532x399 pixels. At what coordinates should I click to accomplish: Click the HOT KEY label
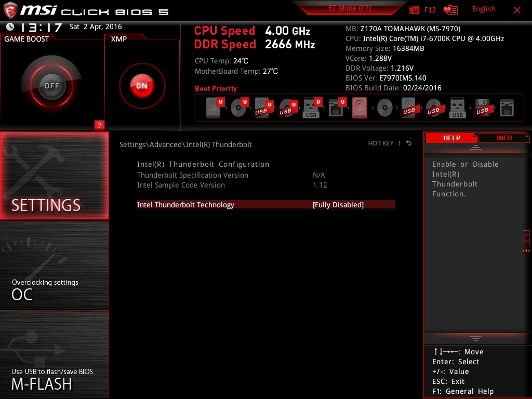point(381,143)
